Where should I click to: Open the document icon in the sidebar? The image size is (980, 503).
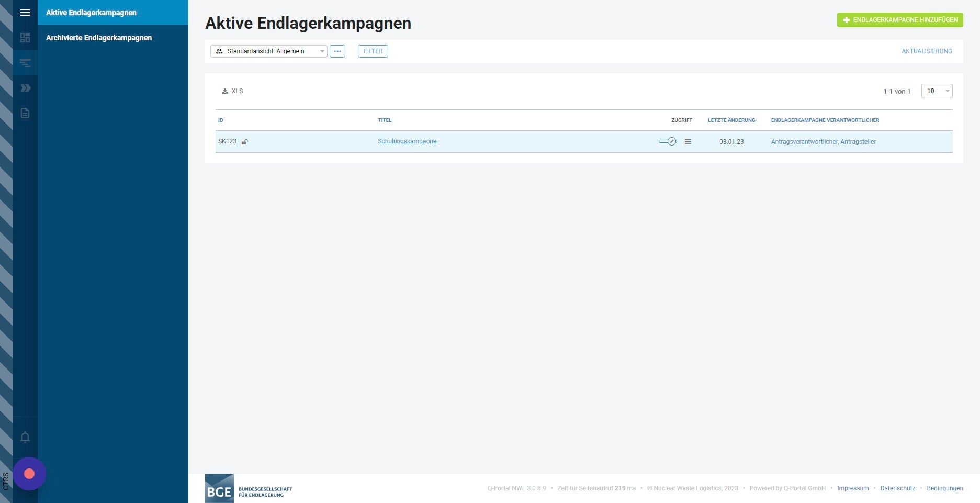coord(25,113)
